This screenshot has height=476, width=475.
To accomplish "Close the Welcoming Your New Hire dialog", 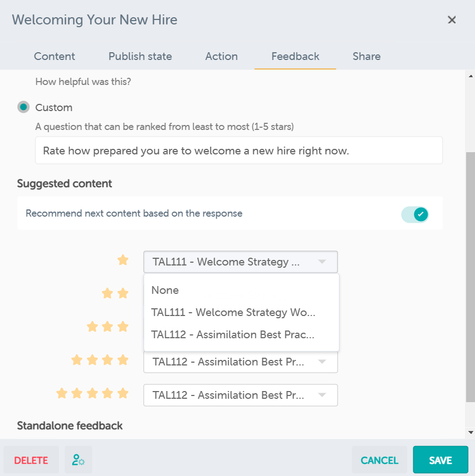I will [x=452, y=19].
